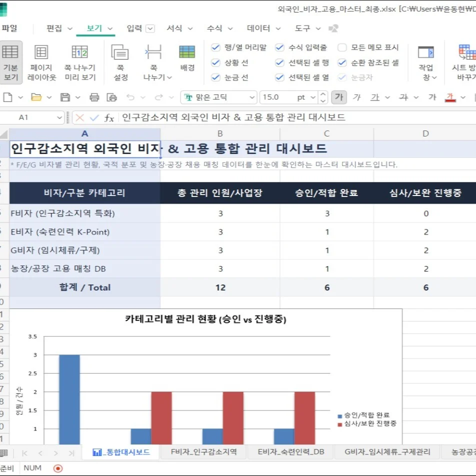Create a new document icon

pos(7,97)
